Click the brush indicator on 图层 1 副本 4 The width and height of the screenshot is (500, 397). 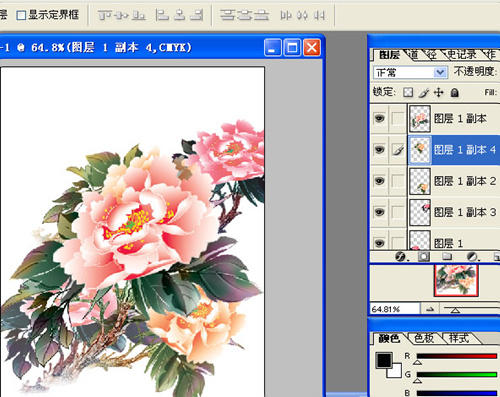pyautogui.click(x=398, y=150)
